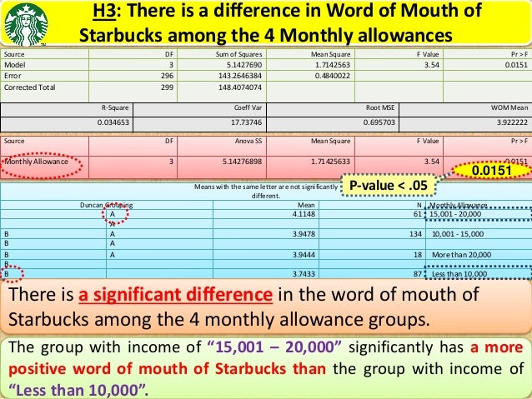Click the 'R-Square' header

pyautogui.click(x=115, y=107)
